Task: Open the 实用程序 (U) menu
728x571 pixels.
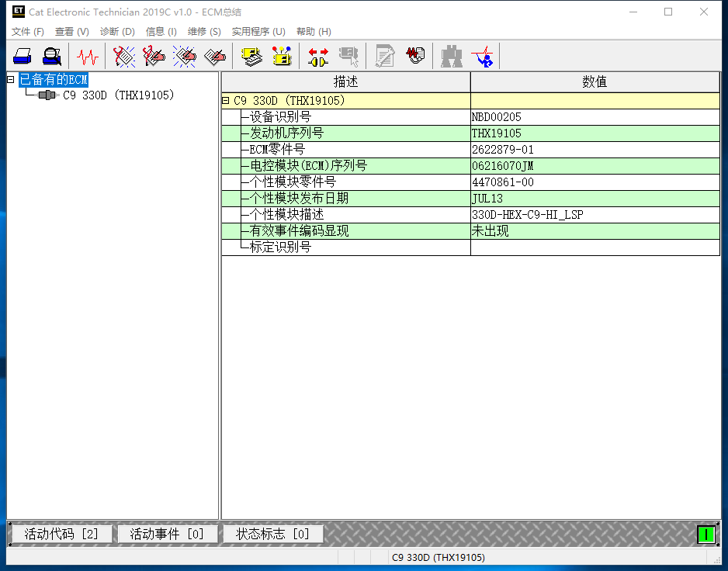Action: click(x=258, y=32)
